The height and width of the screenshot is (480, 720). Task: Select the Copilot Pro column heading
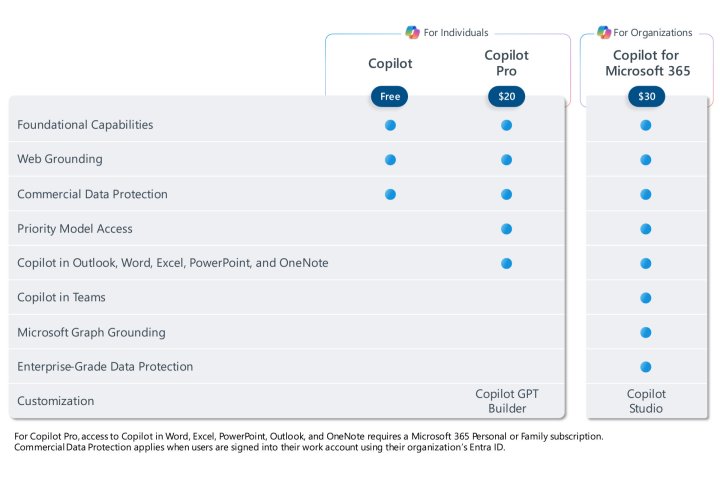(x=506, y=63)
